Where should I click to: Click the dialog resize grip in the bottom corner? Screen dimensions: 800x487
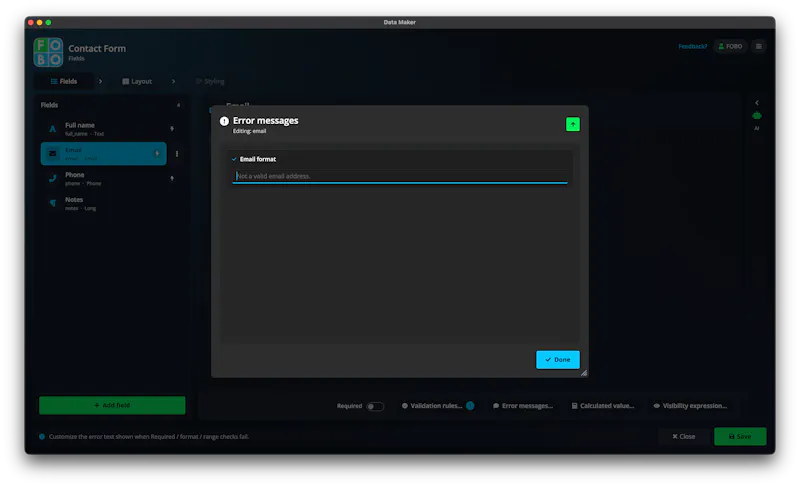tap(584, 373)
